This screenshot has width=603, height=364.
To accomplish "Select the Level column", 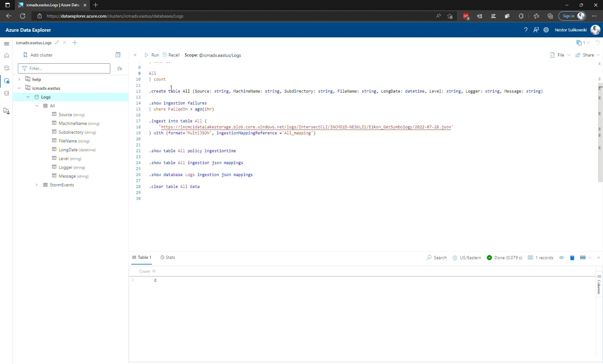I will 66,158.
